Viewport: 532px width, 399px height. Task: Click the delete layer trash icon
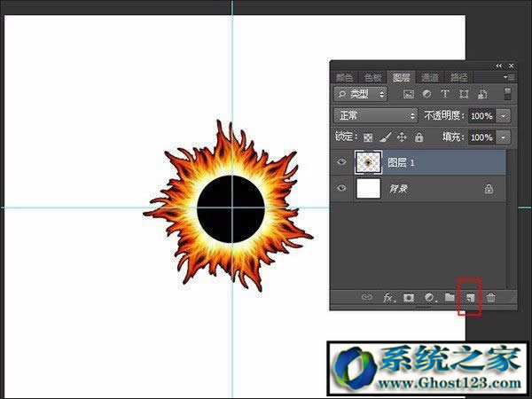point(490,298)
